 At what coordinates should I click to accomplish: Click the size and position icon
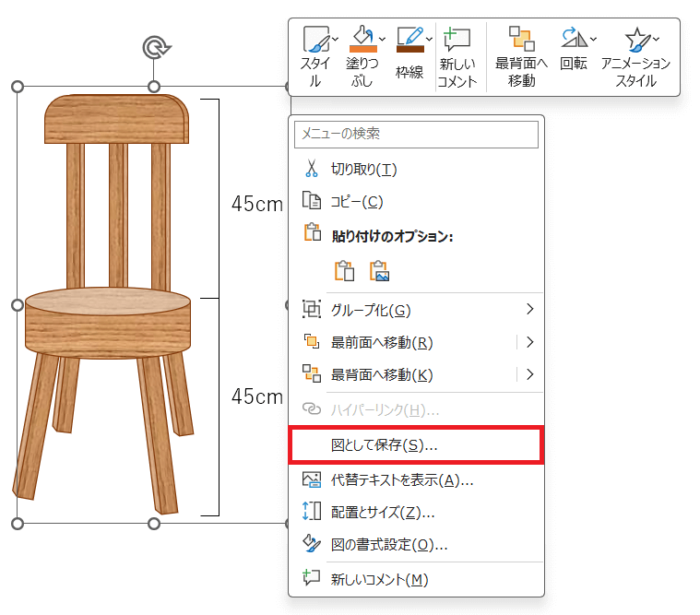click(x=312, y=511)
